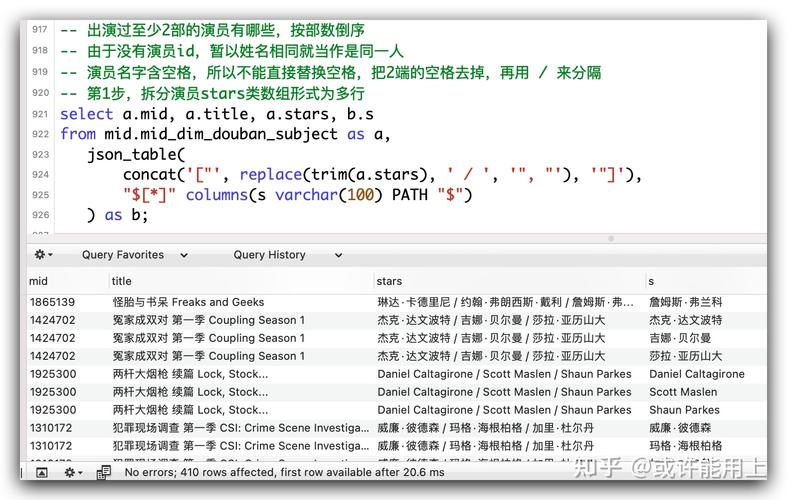Select the s cell 玛格·海根柏格

[686, 446]
